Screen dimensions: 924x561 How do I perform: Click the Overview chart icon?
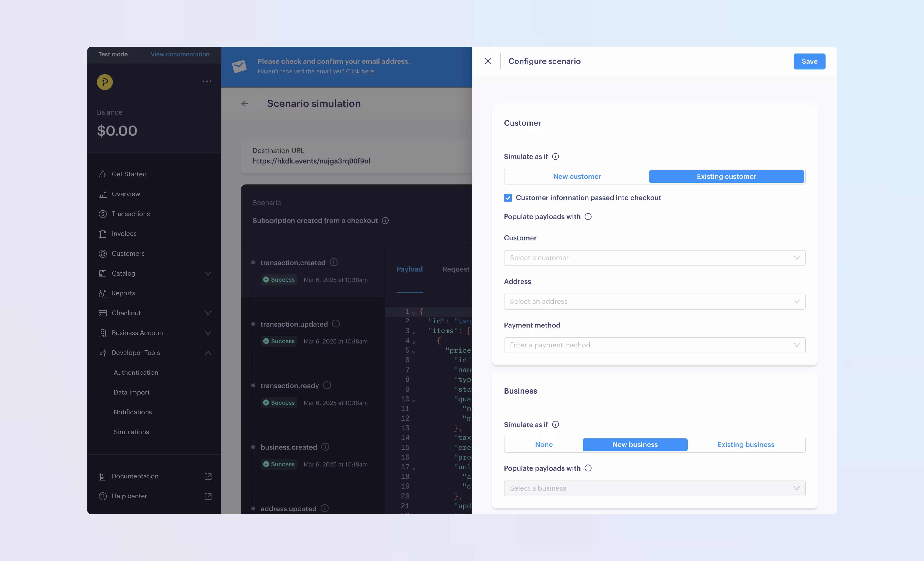[103, 194]
